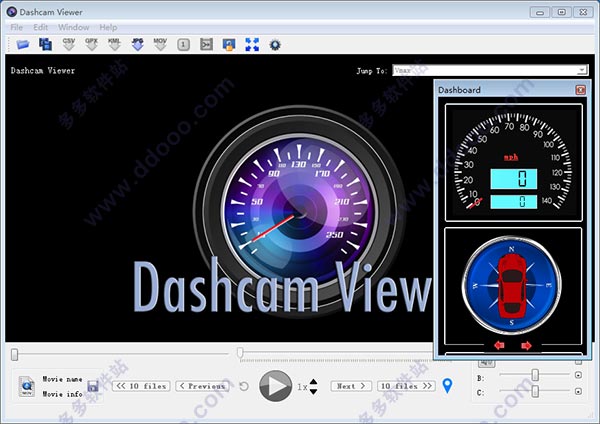The image size is (600, 424).
Task: Maximize the Dashcam Viewer window
Action: click(561, 12)
